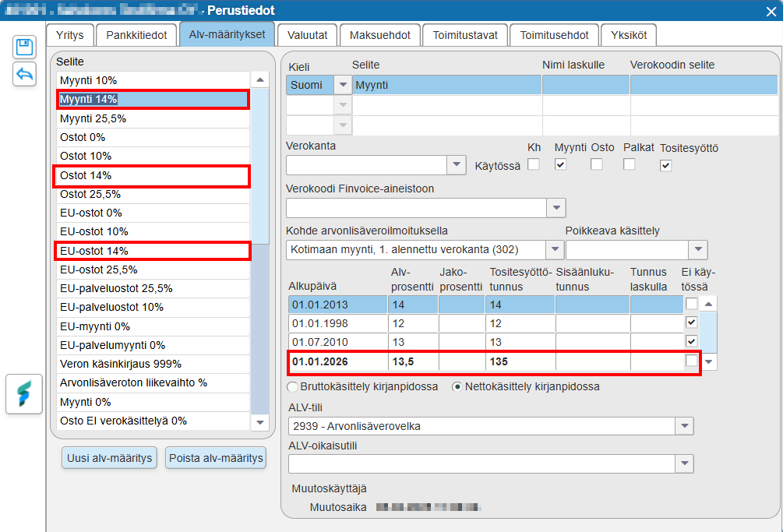Click the Uusi alv-määritys button

pos(109,458)
